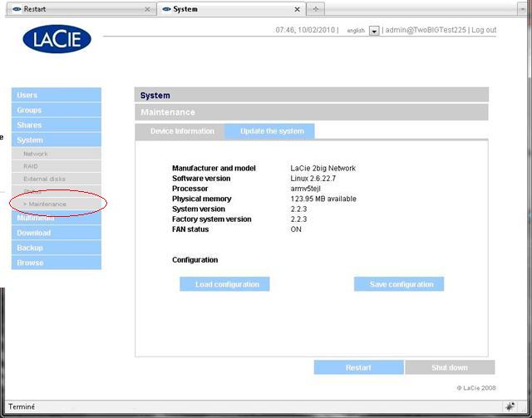The height and width of the screenshot is (418, 532).
Task: Click the LaCie logo
Action: (57, 38)
